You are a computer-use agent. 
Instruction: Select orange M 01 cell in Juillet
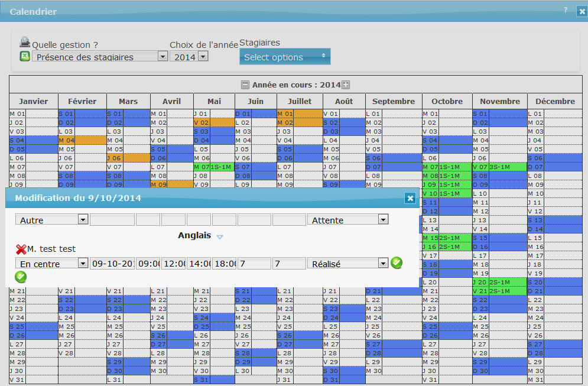click(x=300, y=113)
